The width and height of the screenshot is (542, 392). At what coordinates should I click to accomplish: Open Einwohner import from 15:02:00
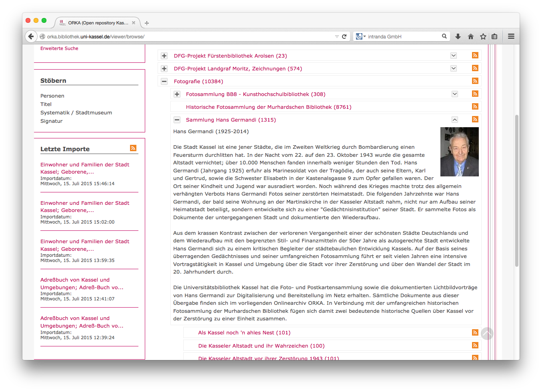click(85, 206)
